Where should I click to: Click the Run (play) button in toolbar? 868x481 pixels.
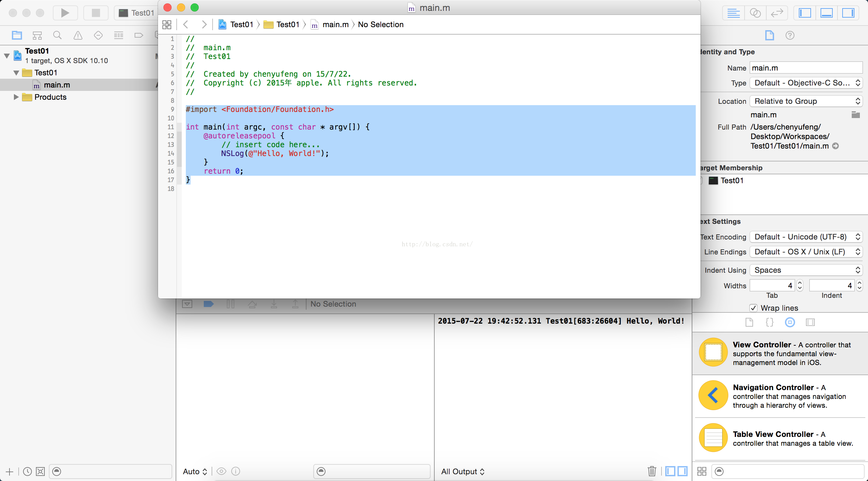coord(65,13)
